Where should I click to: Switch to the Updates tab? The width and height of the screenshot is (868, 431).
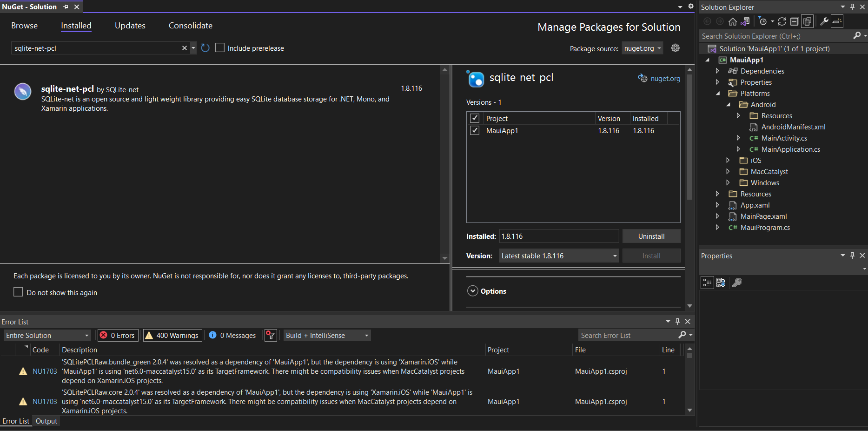[130, 26]
